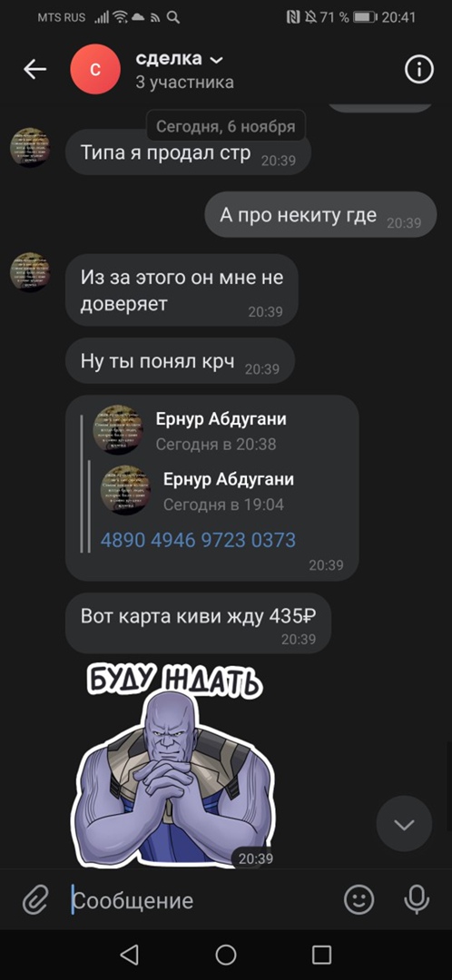Viewport: 452px width, 980px height.
Task: Tap nested forwarded 'Ернур Абдугани' at 19:04
Action: pyautogui.click(x=229, y=479)
